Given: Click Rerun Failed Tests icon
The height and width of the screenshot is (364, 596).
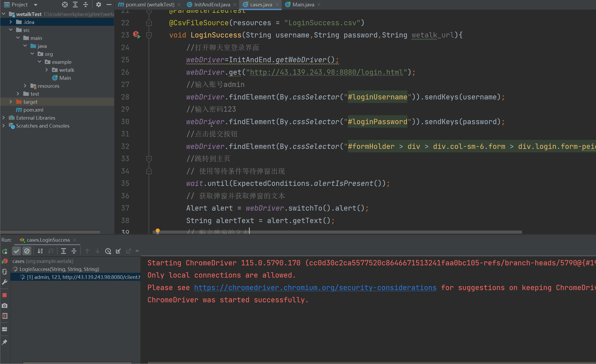Looking at the screenshot, I should 5,261.
